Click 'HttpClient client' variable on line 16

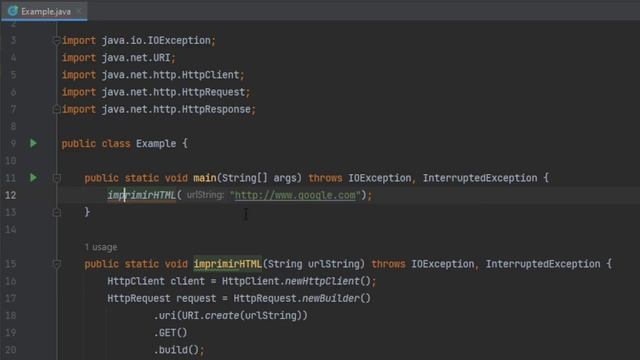click(156, 281)
